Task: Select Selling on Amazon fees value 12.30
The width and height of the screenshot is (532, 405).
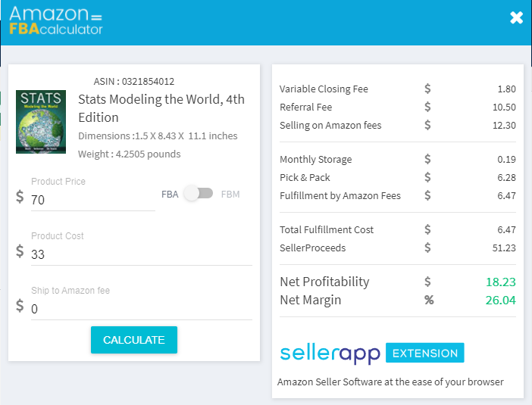Action: point(504,126)
